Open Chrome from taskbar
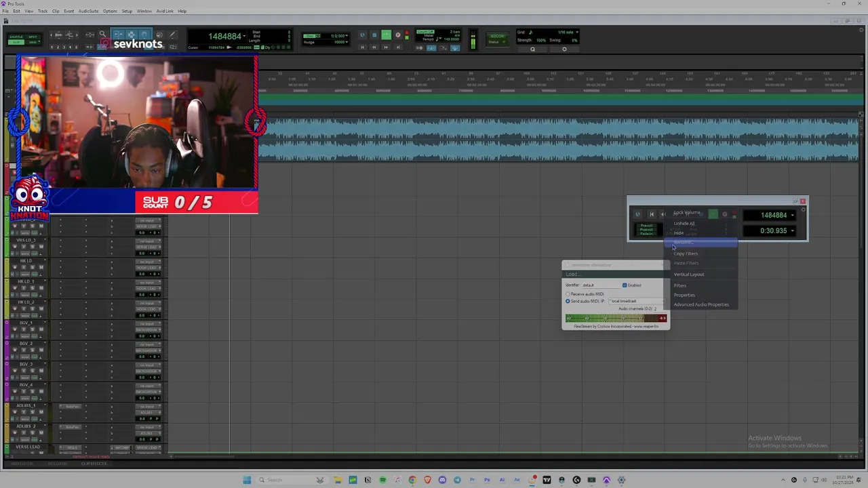 tap(412, 480)
